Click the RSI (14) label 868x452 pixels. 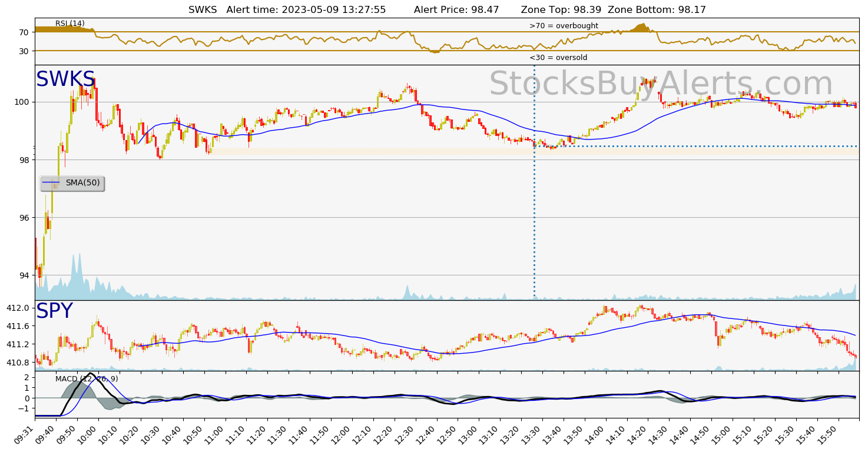[70, 24]
